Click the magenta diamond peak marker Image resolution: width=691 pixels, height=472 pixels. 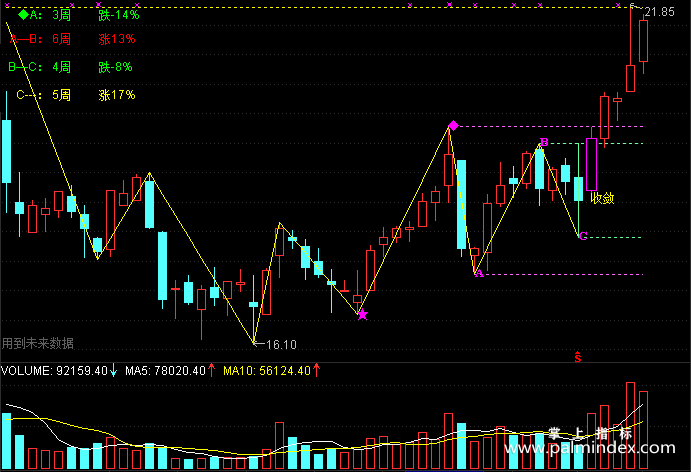(x=453, y=126)
